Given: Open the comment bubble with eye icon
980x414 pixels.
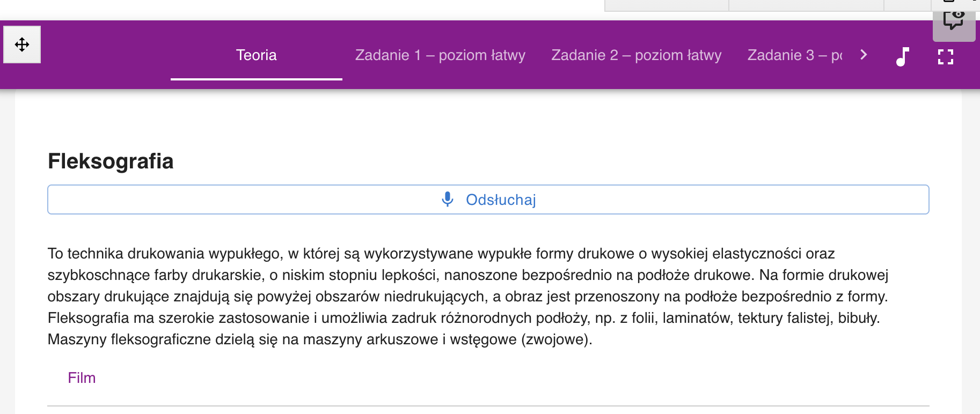Looking at the screenshot, I should tap(954, 21).
